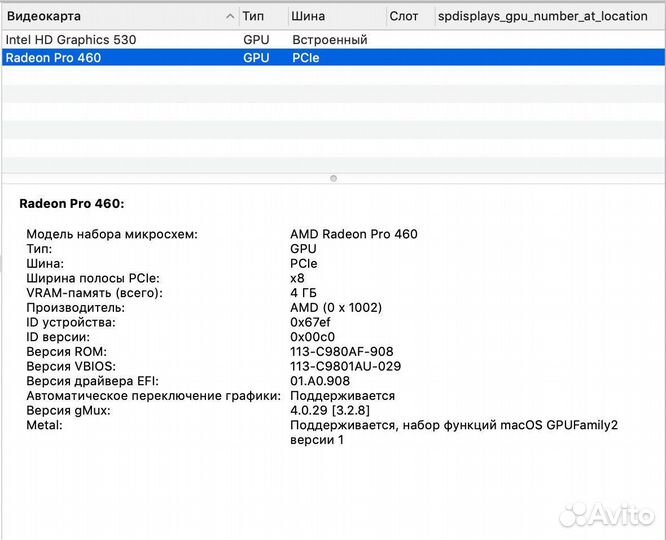The image size is (666, 540).
Task: Click the ROM version 113-C980AF-908
Action: tap(341, 351)
